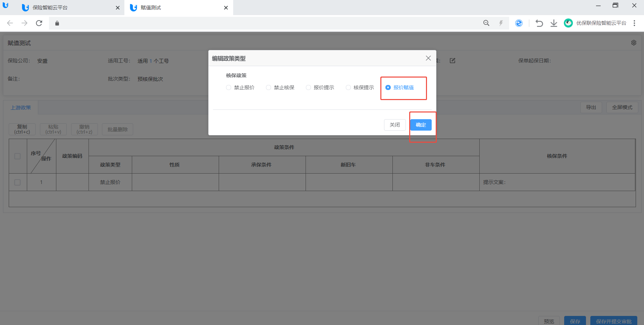Select the 核保提示 radio option

[x=360, y=88]
